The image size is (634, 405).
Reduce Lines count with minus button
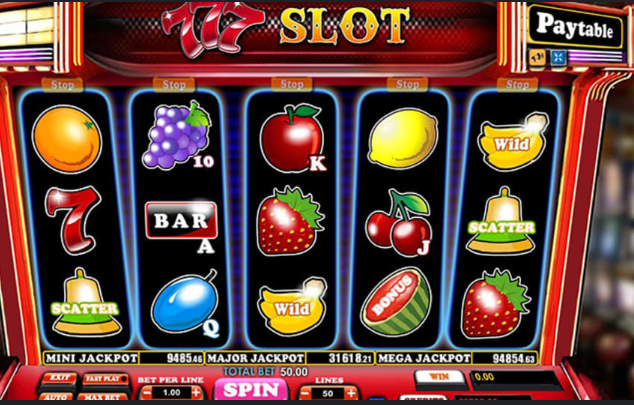click(x=306, y=393)
